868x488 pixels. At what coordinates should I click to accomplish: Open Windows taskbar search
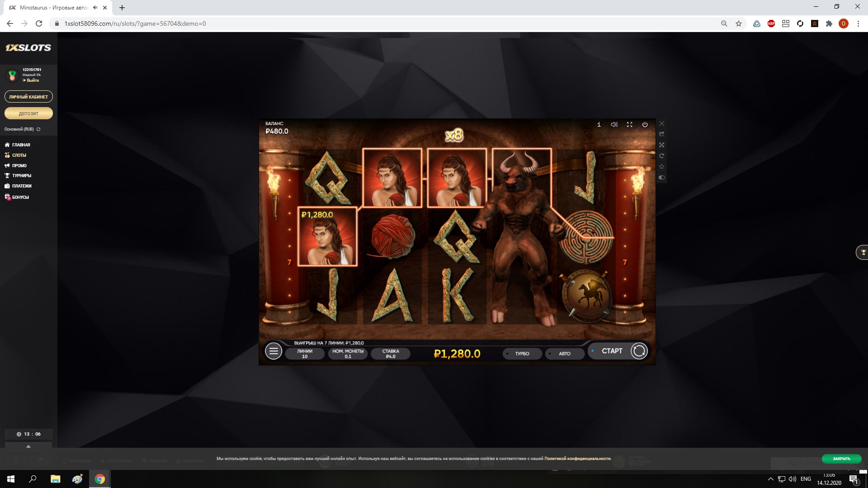(33, 479)
